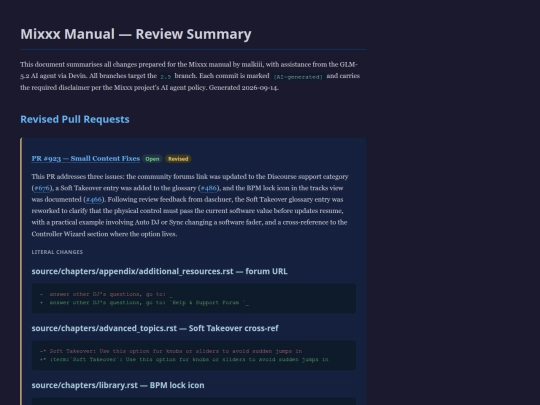The image size is (540, 405).
Task: Click the removed 'Soft Takeover: Use this option' line
Action: pyautogui.click(x=171, y=351)
